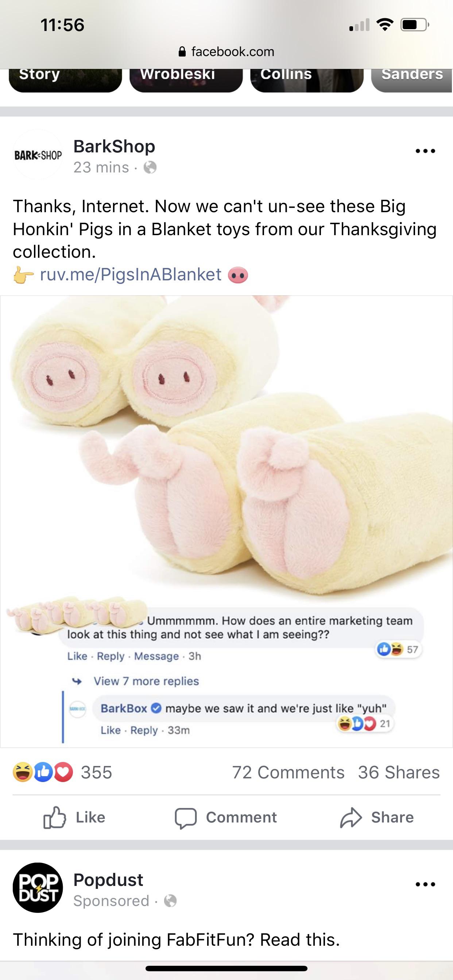Tap the Share arrow icon

coord(351,817)
